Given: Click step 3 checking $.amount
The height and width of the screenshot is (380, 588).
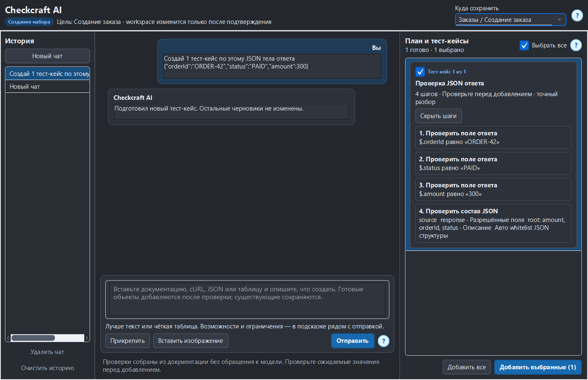Looking at the screenshot, I should click(493, 189).
